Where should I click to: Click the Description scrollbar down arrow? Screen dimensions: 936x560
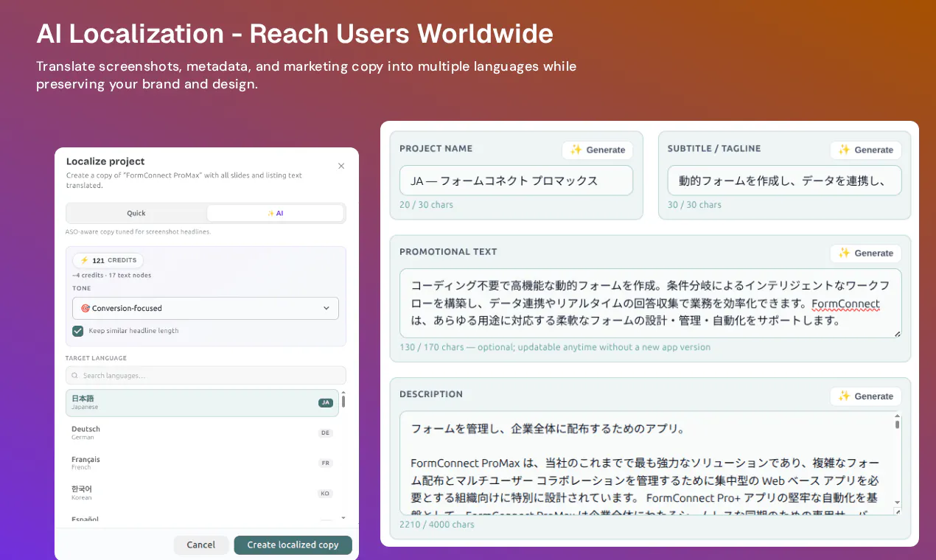897,502
